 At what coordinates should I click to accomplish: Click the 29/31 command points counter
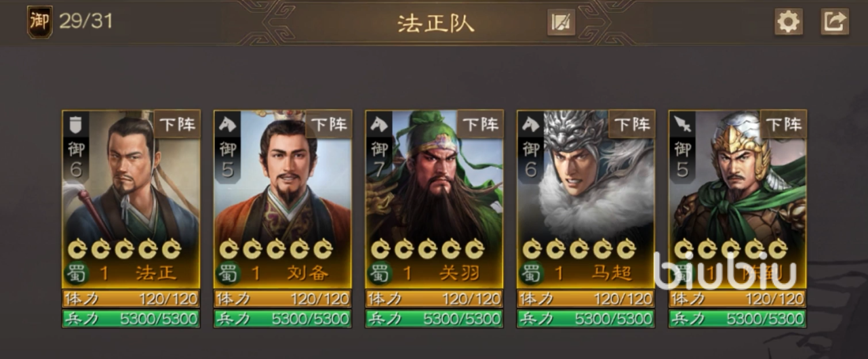[85, 21]
